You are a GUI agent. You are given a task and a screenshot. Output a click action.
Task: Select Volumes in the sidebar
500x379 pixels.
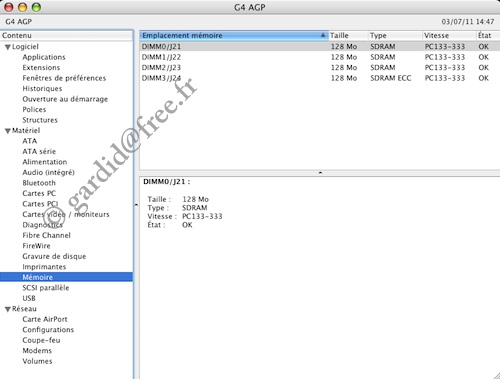click(37, 361)
